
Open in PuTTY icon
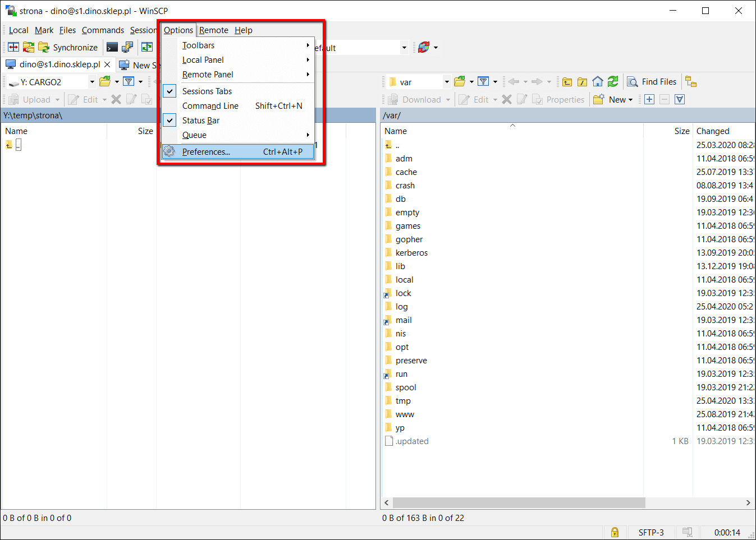pyautogui.click(x=127, y=47)
